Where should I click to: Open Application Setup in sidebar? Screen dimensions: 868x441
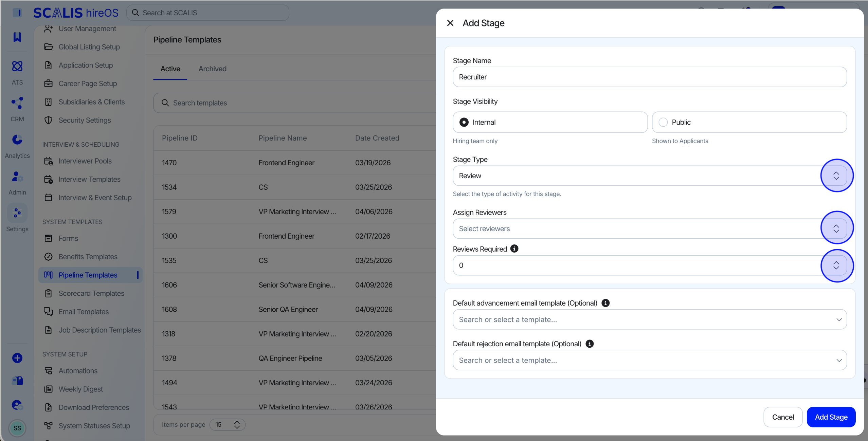[86, 65]
